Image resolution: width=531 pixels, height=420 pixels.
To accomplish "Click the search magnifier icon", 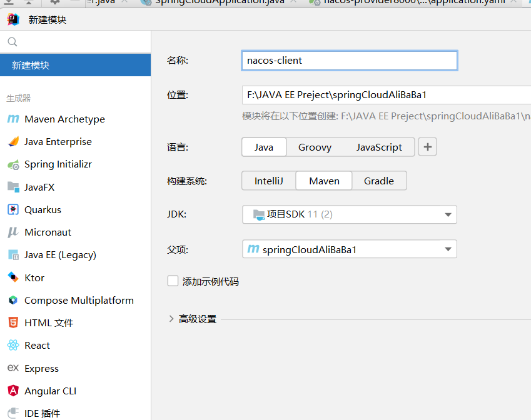I will click(13, 42).
